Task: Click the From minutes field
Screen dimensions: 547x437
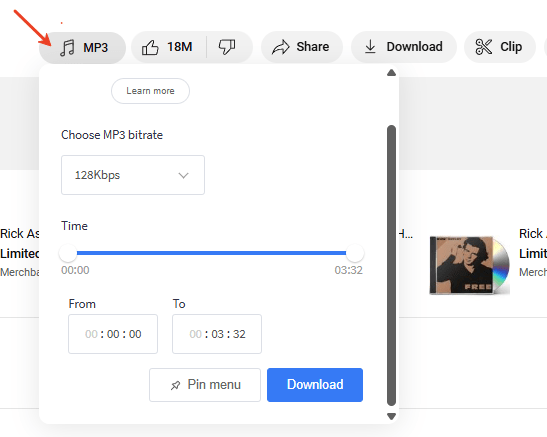Action: click(x=113, y=334)
